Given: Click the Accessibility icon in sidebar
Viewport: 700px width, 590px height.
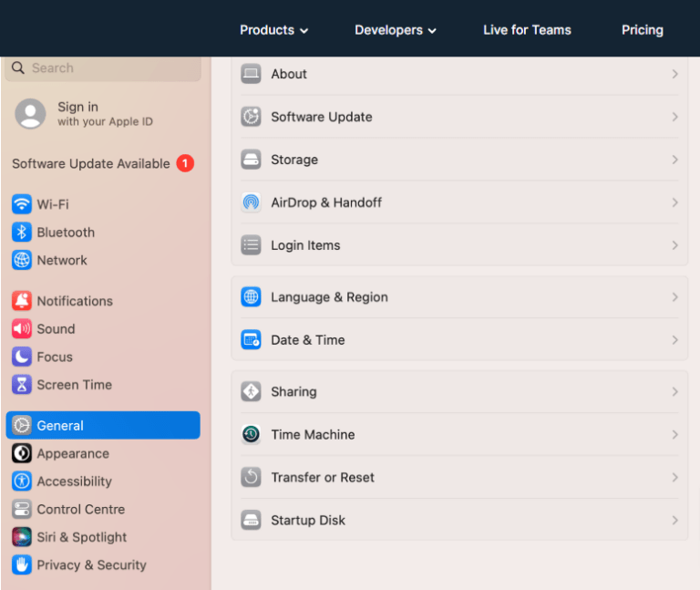Looking at the screenshot, I should pyautogui.click(x=22, y=481).
